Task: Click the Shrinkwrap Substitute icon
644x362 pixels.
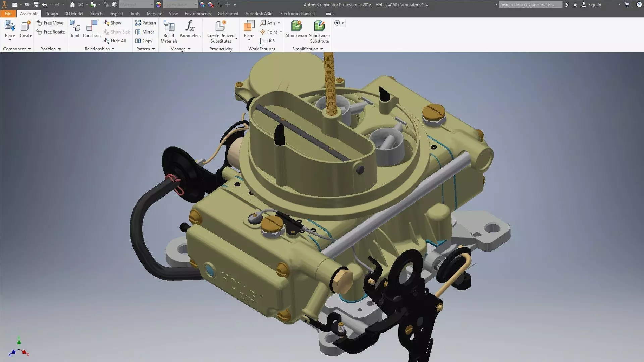Action: click(x=319, y=27)
